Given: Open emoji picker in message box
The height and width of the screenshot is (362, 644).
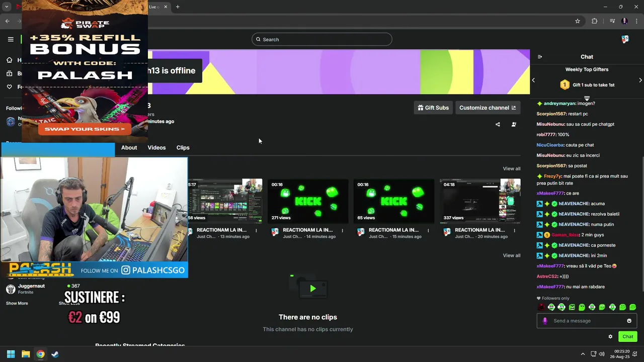Looking at the screenshot, I should pyautogui.click(x=629, y=321).
